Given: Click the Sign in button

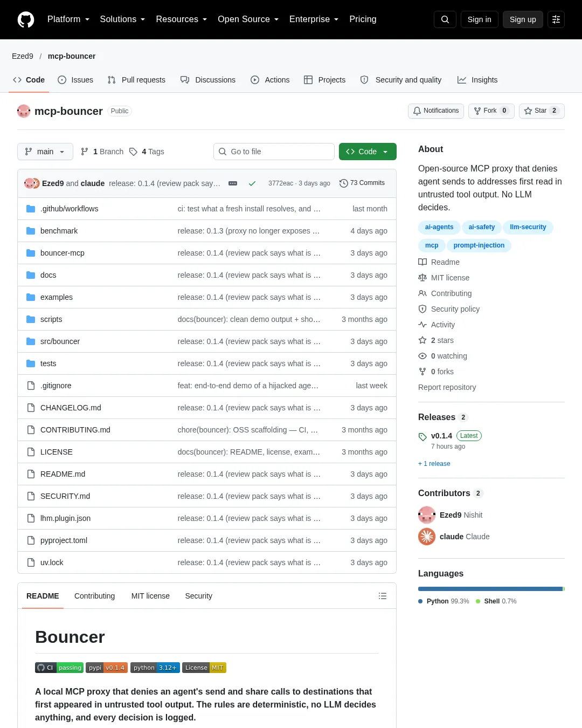Looking at the screenshot, I should (x=480, y=19).
